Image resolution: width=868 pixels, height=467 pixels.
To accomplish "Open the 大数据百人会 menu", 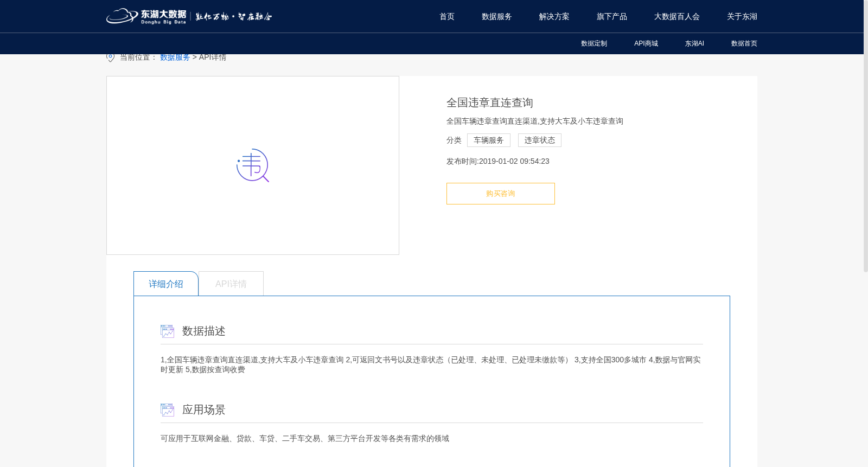I will pos(677,17).
